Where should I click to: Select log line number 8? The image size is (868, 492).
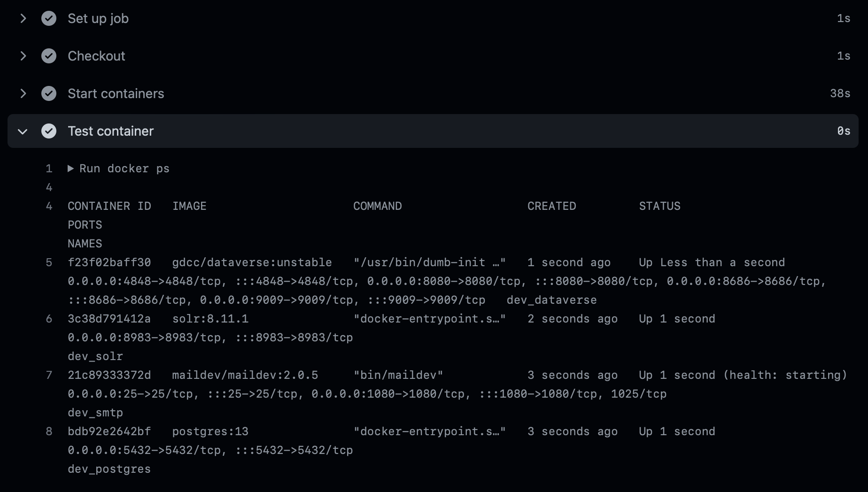49,431
